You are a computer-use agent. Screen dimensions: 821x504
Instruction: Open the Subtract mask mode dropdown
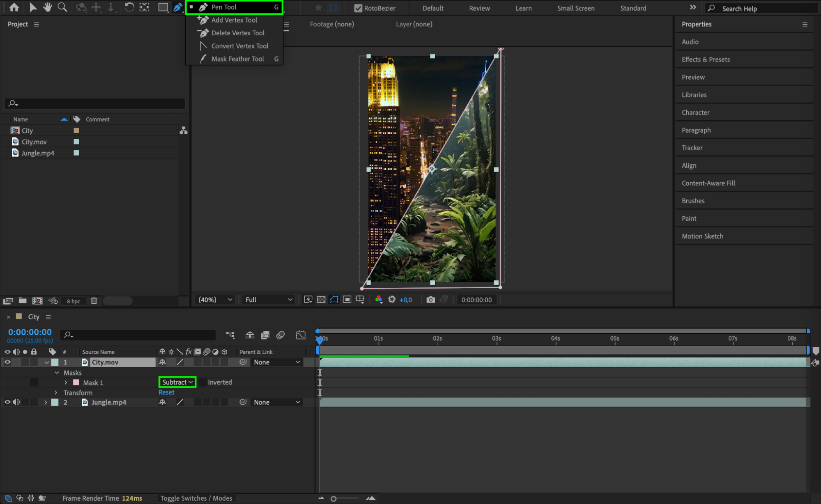coord(177,383)
